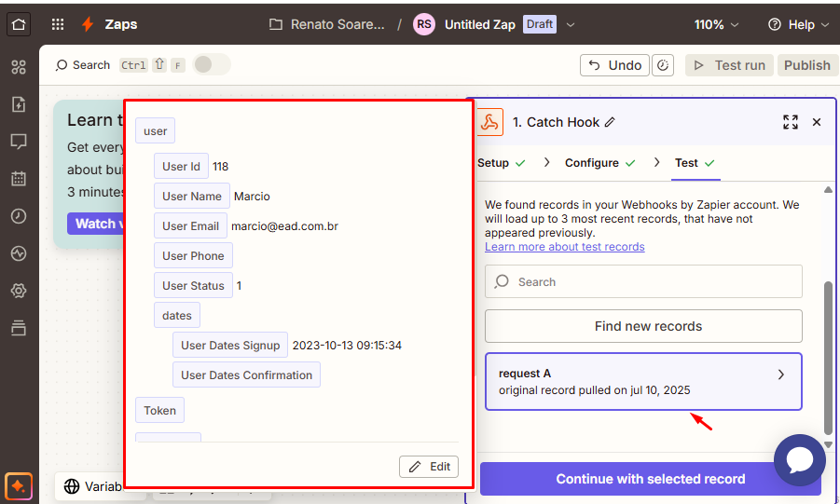Click the panel scrollbar up arrow

pos(828,190)
